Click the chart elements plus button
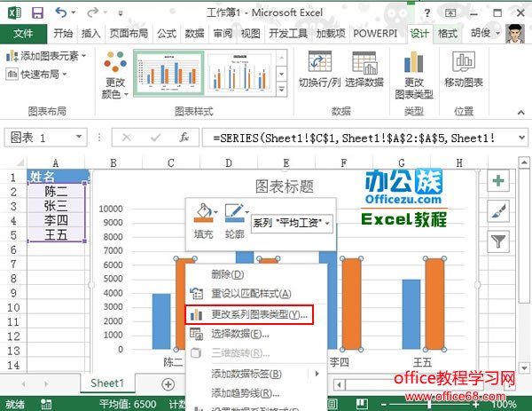532x411 pixels. coord(498,181)
